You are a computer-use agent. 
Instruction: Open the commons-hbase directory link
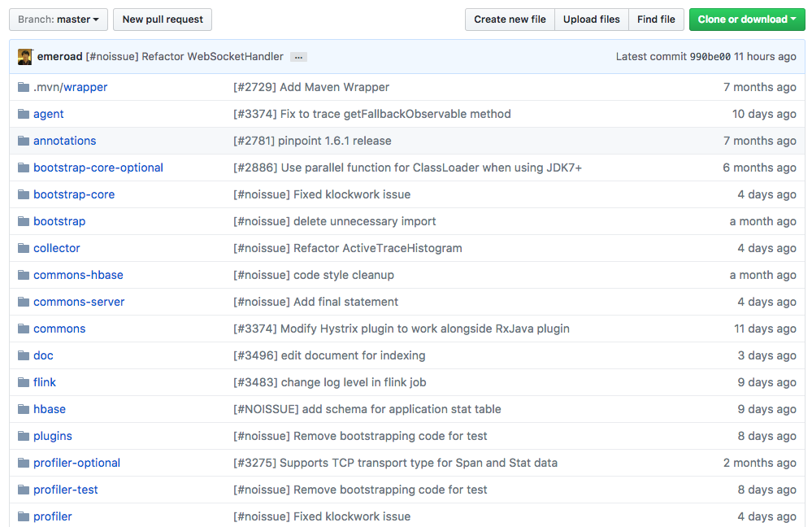click(78, 275)
